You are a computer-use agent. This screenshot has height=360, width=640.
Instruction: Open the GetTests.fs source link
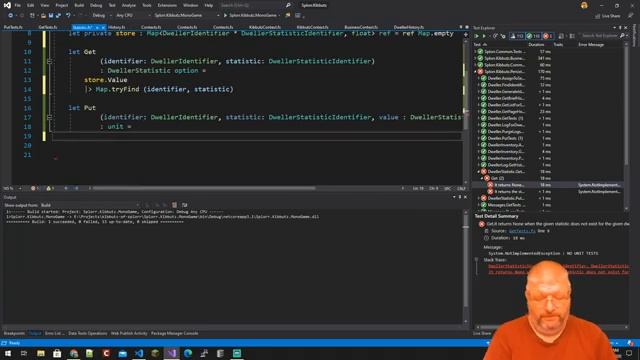click(x=522, y=231)
